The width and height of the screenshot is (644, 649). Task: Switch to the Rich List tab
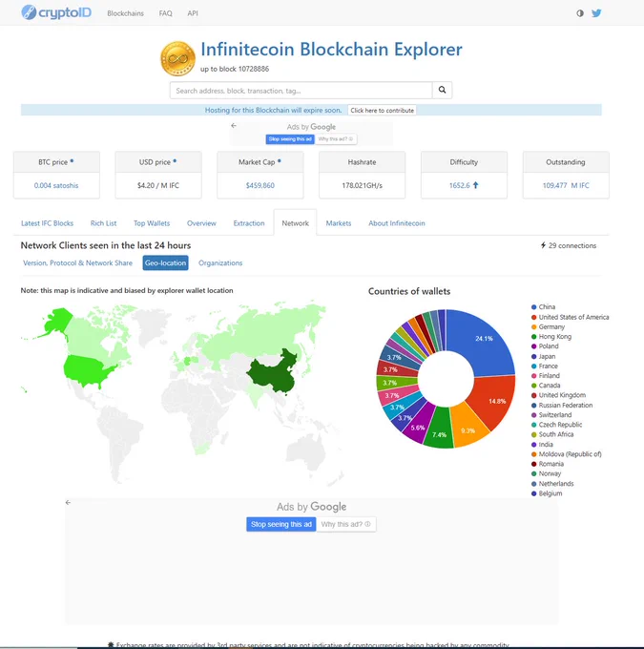[x=103, y=223]
